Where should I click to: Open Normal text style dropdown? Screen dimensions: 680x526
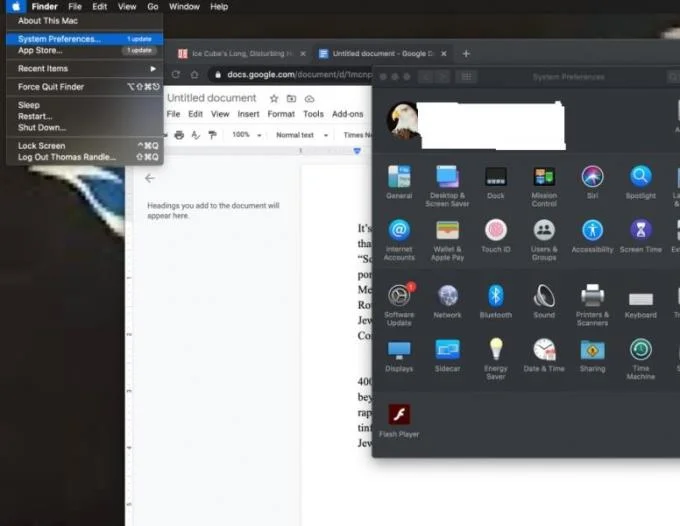[302, 135]
